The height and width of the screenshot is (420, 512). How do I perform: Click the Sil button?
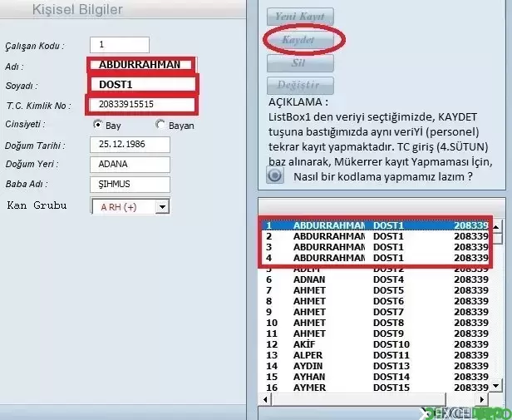pos(300,62)
